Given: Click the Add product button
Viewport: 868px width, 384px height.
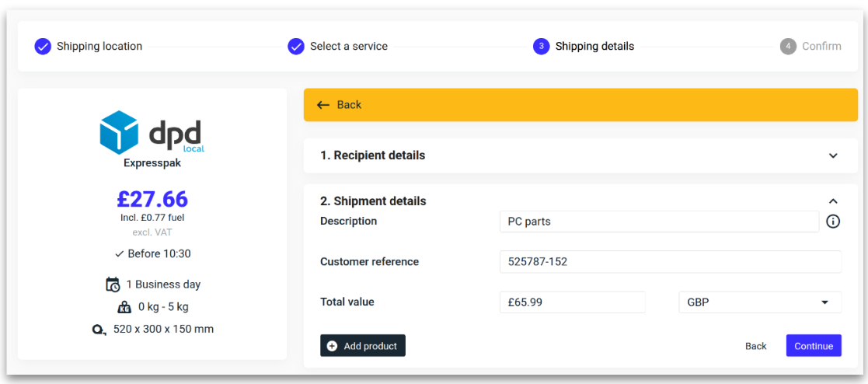Looking at the screenshot, I should point(363,346).
